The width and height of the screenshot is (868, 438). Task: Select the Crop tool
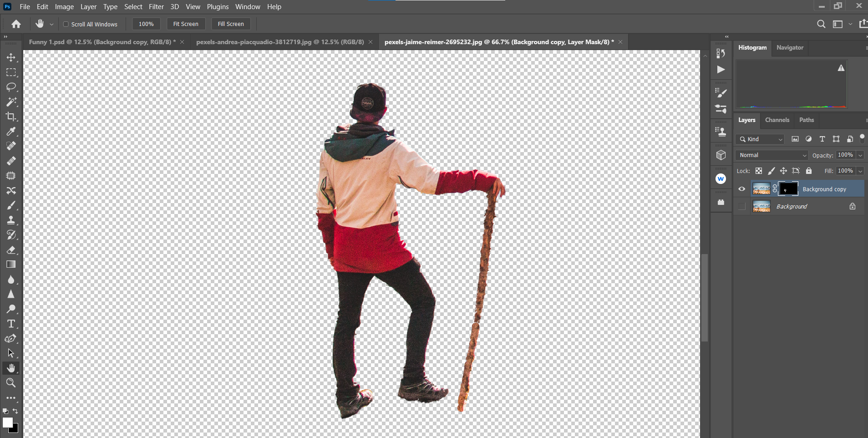click(x=11, y=117)
